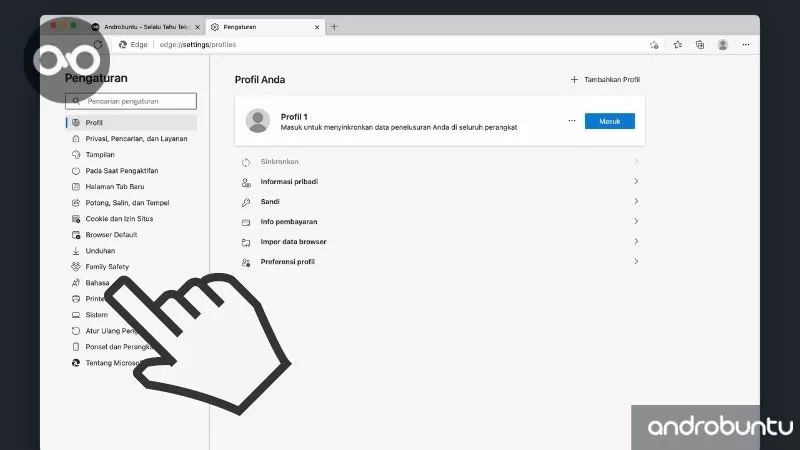Focus the Pencarian pengaturan search field
The height and width of the screenshot is (450, 800).
[131, 101]
